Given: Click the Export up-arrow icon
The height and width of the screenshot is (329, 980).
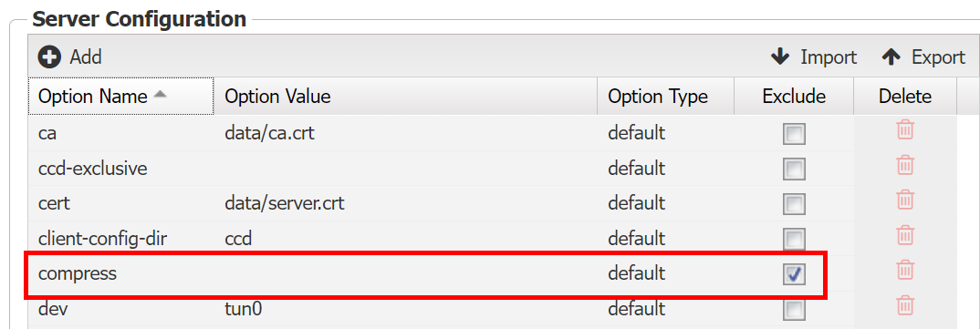Looking at the screenshot, I should pos(891,57).
